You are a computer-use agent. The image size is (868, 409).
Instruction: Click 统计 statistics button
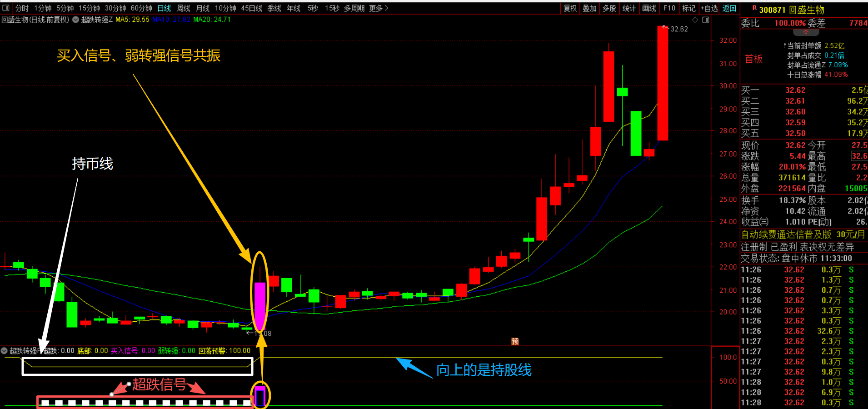(629, 8)
